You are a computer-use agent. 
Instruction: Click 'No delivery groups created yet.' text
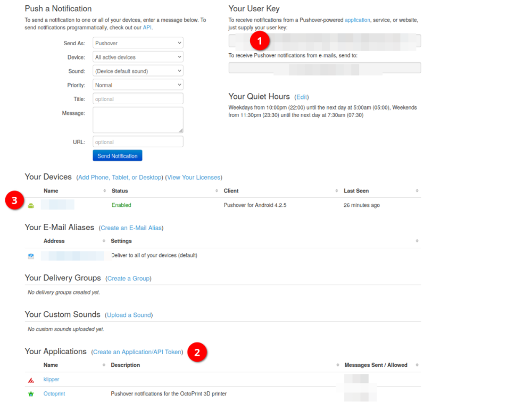click(x=64, y=292)
